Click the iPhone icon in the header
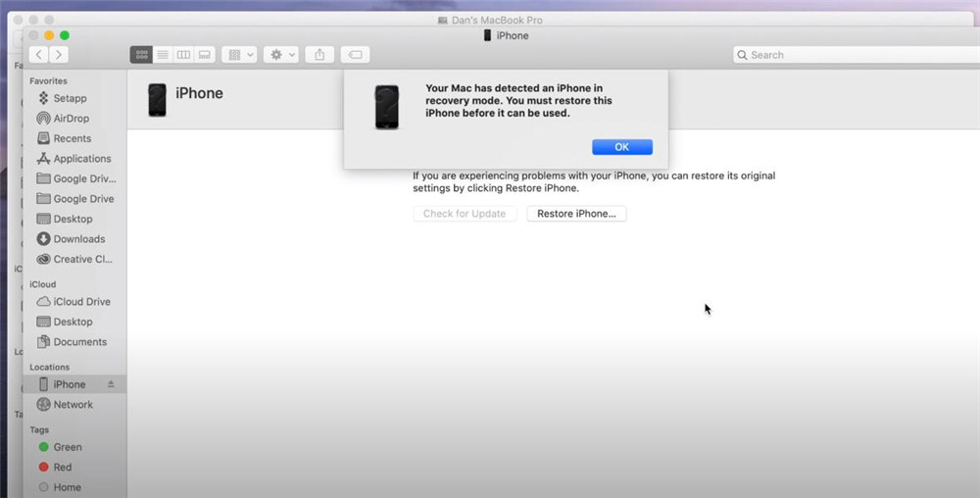980x498 pixels. (x=157, y=100)
